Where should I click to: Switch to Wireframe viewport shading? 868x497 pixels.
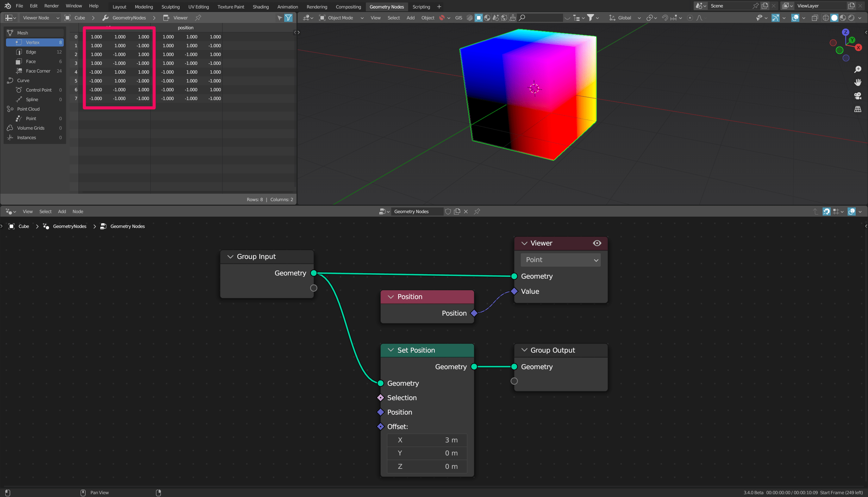coord(826,18)
